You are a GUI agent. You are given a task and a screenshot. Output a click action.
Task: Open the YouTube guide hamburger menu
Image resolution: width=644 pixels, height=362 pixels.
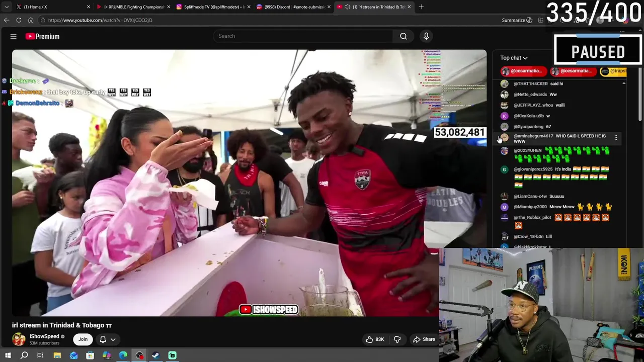tap(14, 36)
